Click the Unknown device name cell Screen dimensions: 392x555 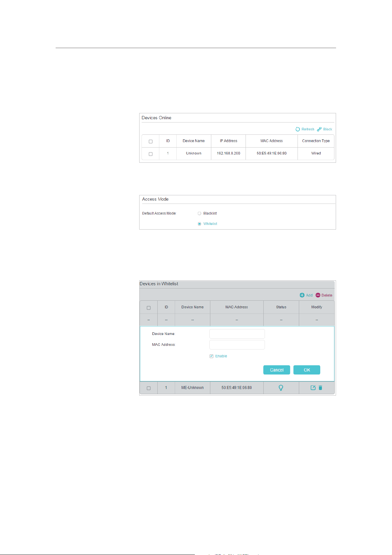(194, 153)
